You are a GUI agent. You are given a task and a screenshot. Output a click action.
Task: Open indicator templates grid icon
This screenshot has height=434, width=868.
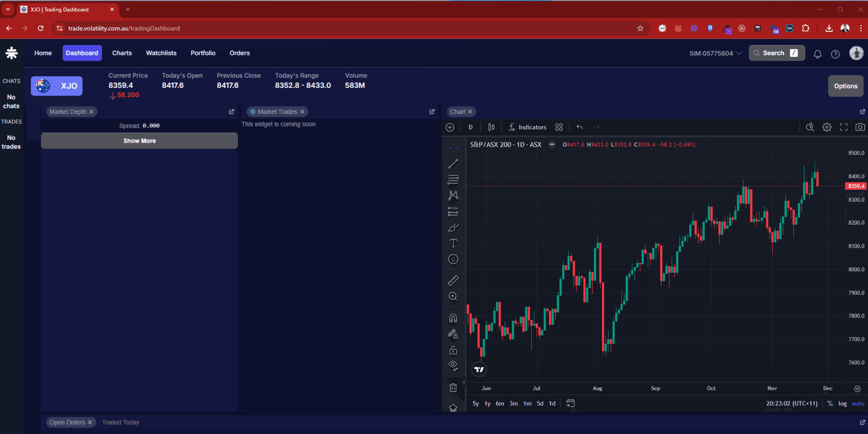(x=559, y=127)
